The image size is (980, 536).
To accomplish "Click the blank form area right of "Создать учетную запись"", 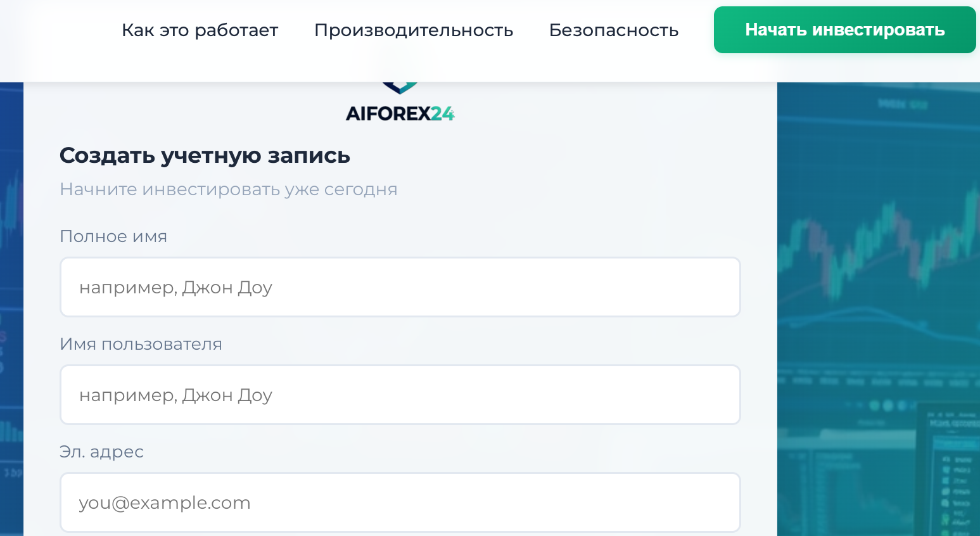I will pyautogui.click(x=545, y=155).
